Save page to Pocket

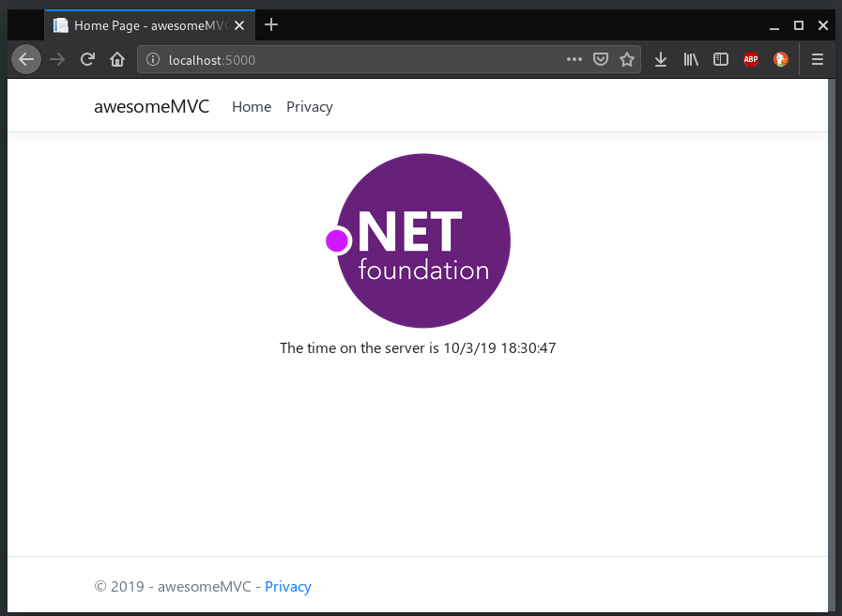(601, 59)
